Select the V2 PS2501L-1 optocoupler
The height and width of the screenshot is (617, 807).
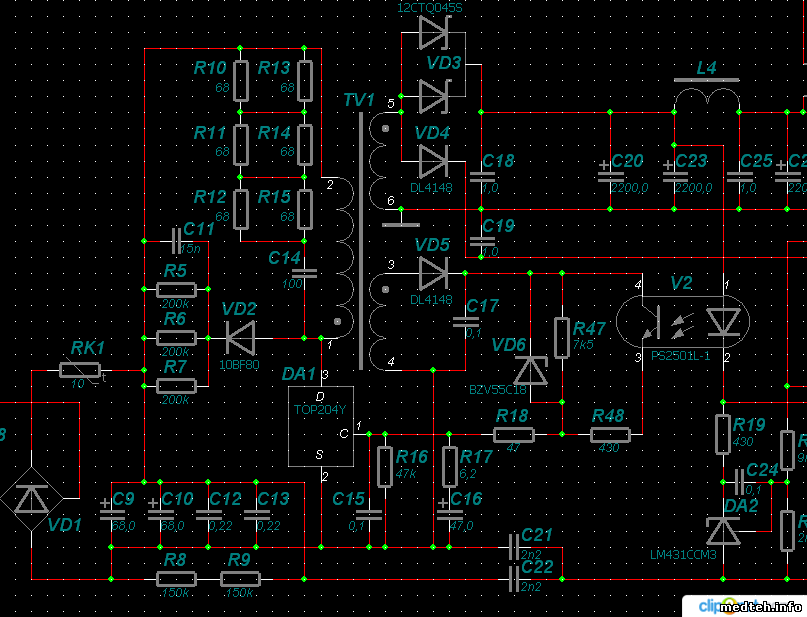(x=680, y=320)
